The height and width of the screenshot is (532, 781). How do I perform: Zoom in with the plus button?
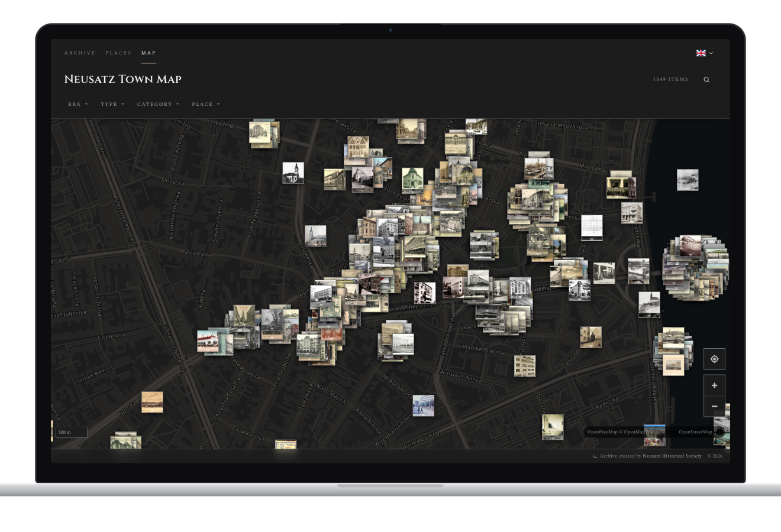tap(714, 385)
